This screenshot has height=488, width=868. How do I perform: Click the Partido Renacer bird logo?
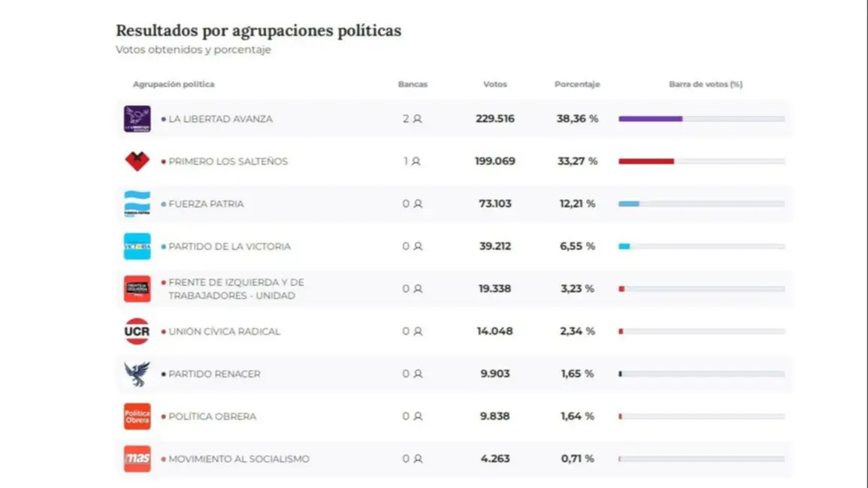137,374
